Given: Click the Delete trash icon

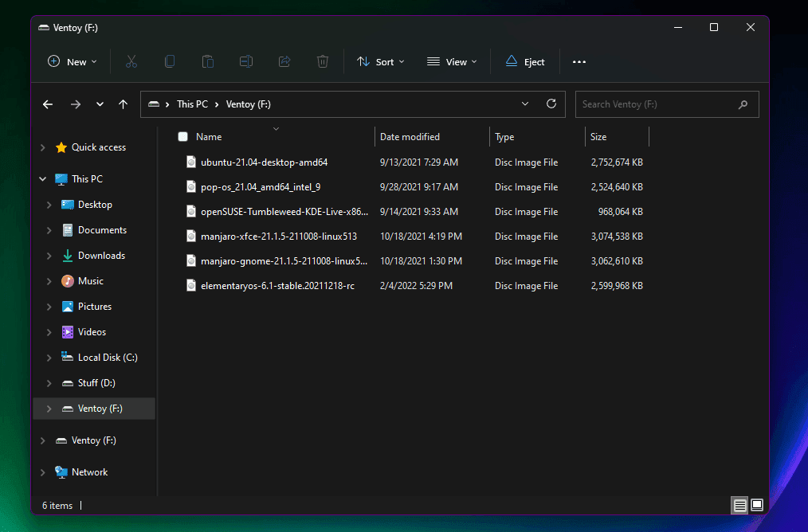Looking at the screenshot, I should (323, 61).
